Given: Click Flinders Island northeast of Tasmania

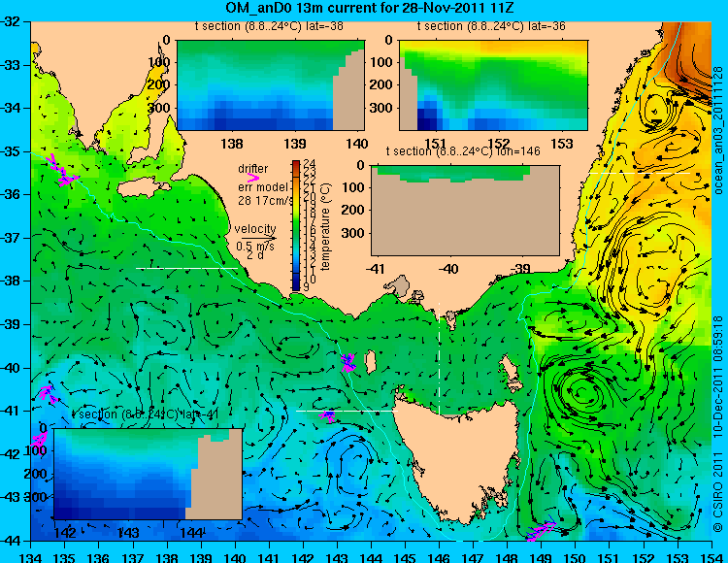Looking at the screenshot, I should [x=511, y=374].
